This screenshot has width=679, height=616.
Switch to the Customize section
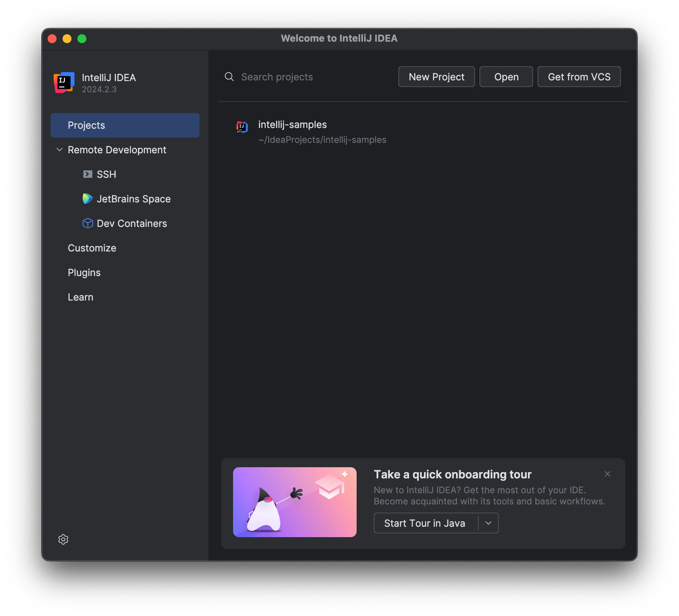(x=92, y=248)
